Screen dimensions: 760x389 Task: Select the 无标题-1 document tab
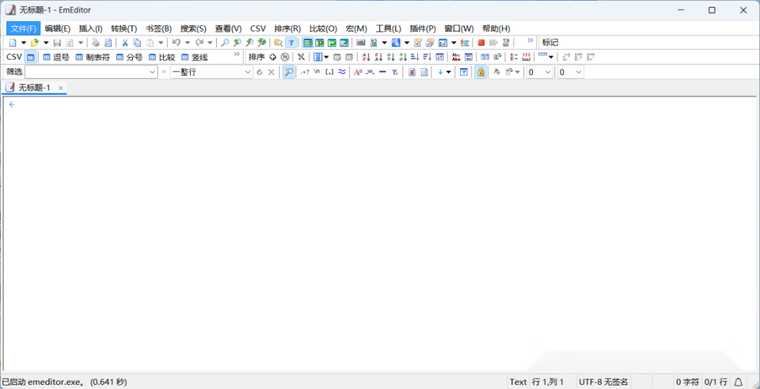(34, 88)
